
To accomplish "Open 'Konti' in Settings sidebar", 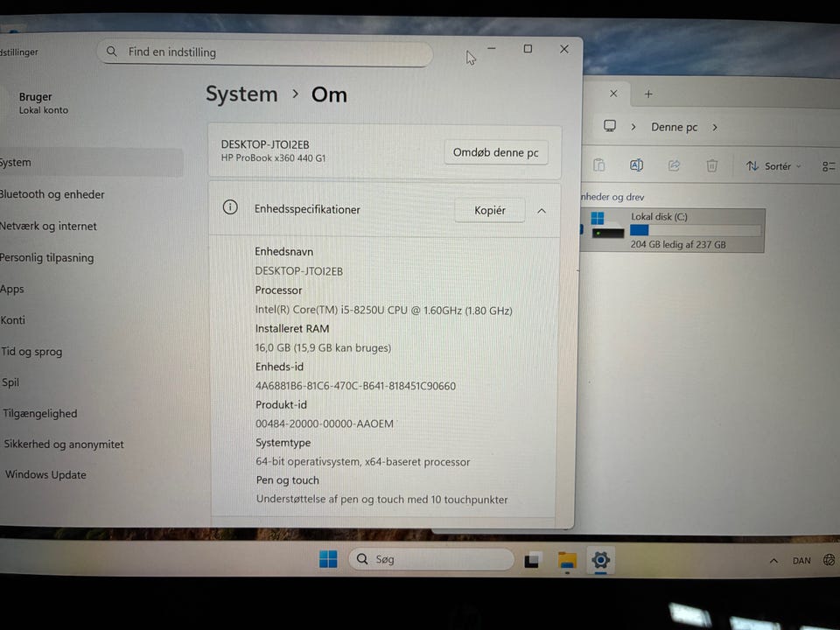I will click(13, 320).
